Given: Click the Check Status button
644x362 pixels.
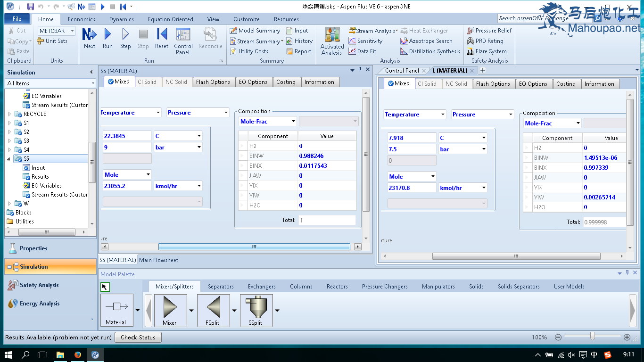Looking at the screenshot, I should coord(138,337).
